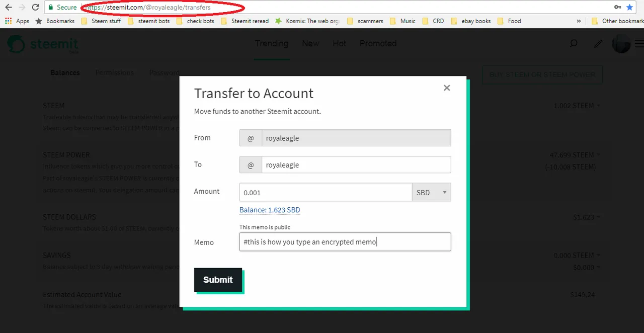This screenshot has height=333, width=644.
Task: Open the 1.002 STEEM balance dropdown
Action: point(577,106)
